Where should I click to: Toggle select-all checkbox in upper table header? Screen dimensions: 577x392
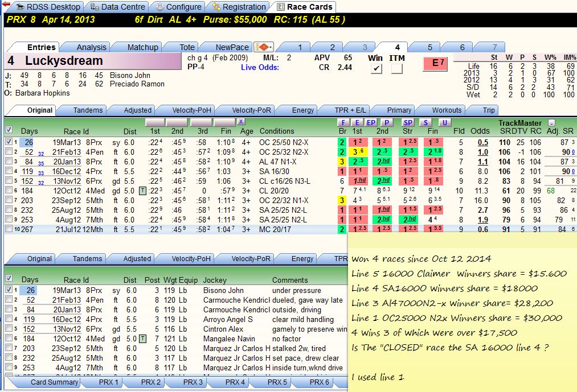coord(9,130)
